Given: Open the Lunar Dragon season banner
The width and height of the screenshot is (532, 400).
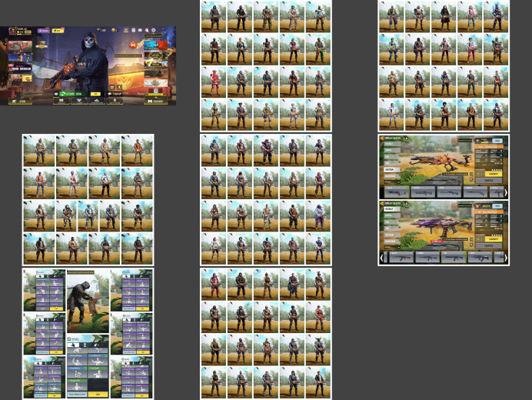Looking at the screenshot, I should [20, 68].
